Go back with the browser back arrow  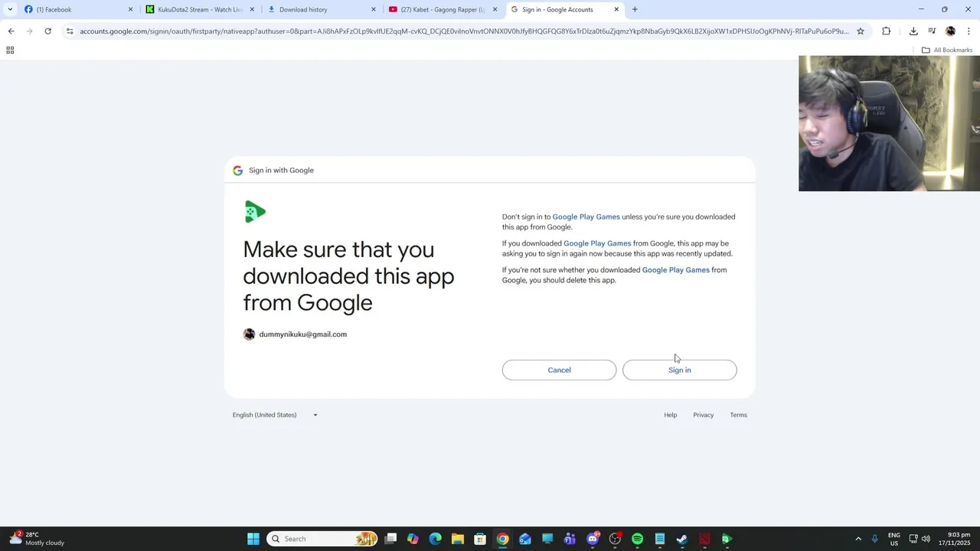click(x=11, y=31)
